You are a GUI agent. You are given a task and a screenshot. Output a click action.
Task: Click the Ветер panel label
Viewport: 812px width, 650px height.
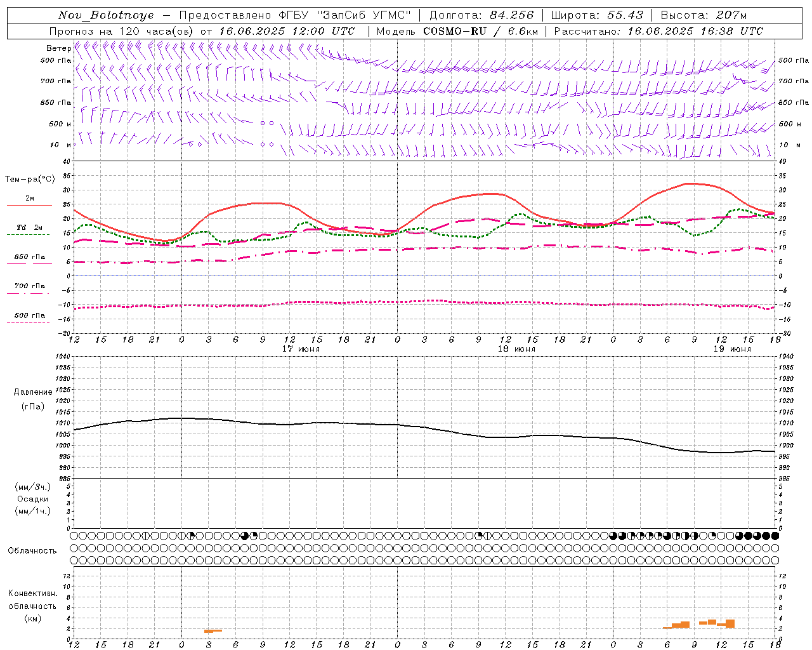[x=58, y=48]
